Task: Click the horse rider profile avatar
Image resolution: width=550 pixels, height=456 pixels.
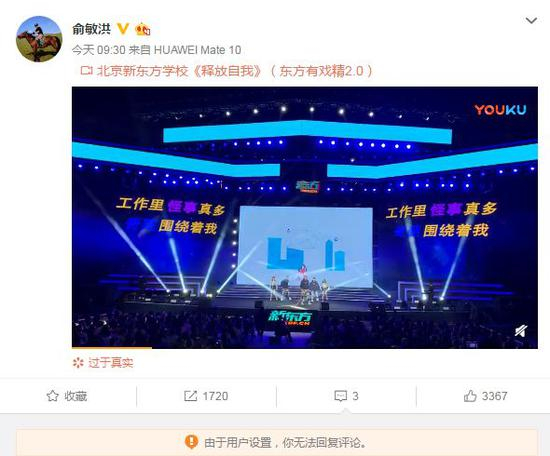Action: (x=39, y=39)
